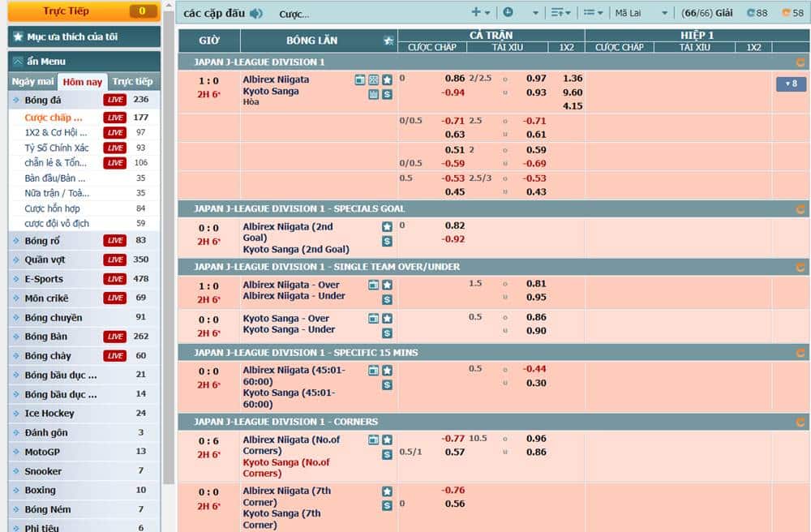Open the plus dropdown in the toolbar
Viewport: 811px width, 532px height.
480,12
